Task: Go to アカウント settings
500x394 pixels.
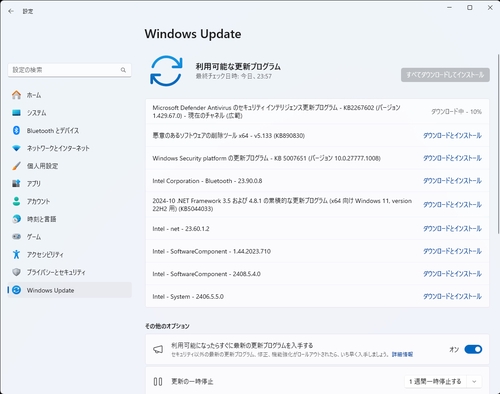Action: pyautogui.click(x=70, y=201)
